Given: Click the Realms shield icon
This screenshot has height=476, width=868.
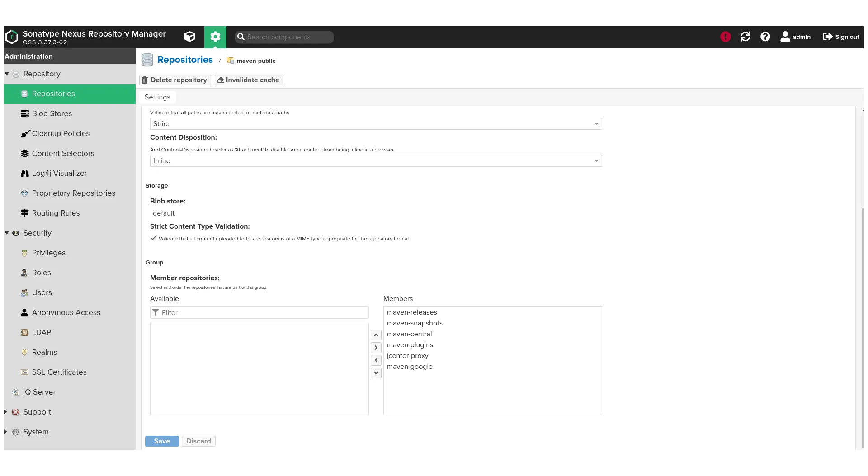Looking at the screenshot, I should (x=25, y=353).
